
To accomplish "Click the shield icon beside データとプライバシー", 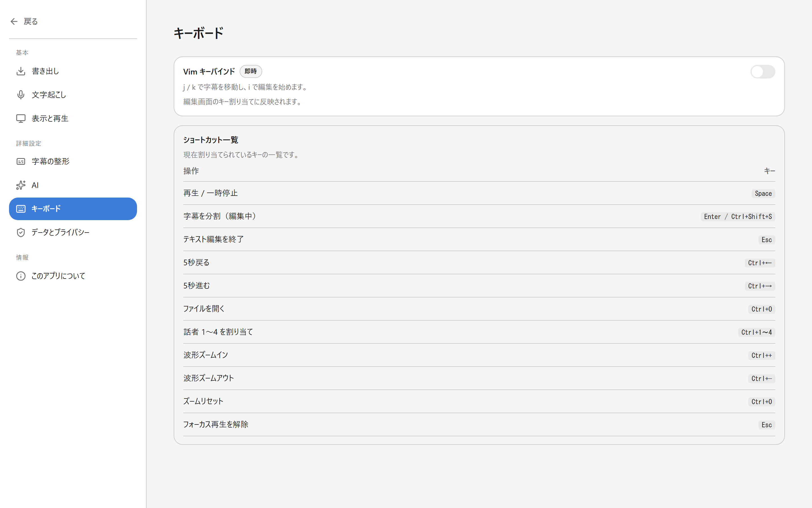I will click(21, 233).
